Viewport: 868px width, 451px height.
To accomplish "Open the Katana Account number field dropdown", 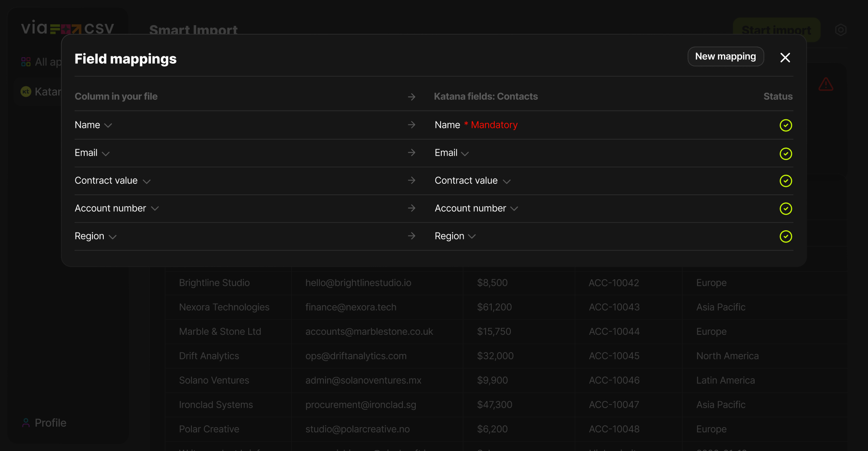I will pos(477,208).
